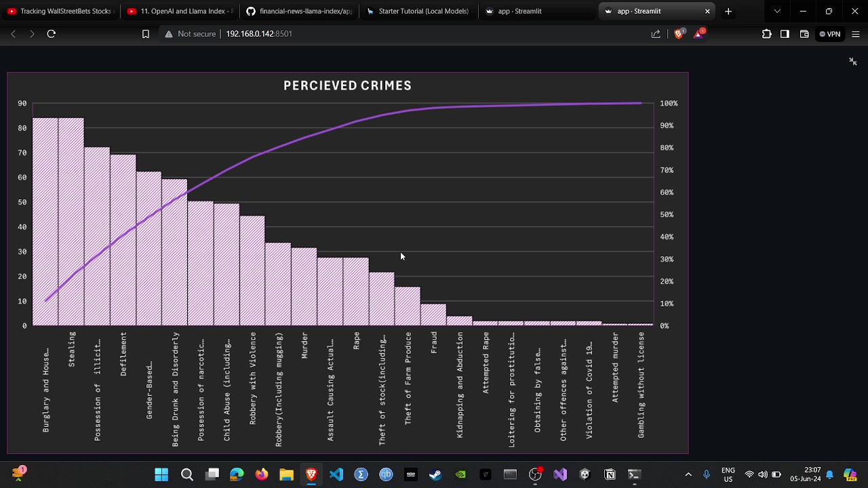Open Firefox from taskbar
Image resolution: width=868 pixels, height=488 pixels.
click(x=261, y=474)
